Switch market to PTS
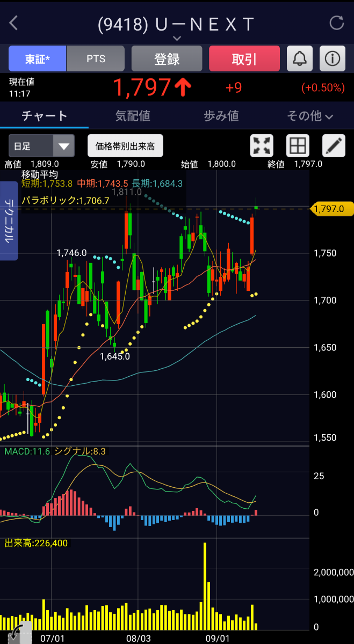Viewport: 354px width, 644px height. click(96, 58)
